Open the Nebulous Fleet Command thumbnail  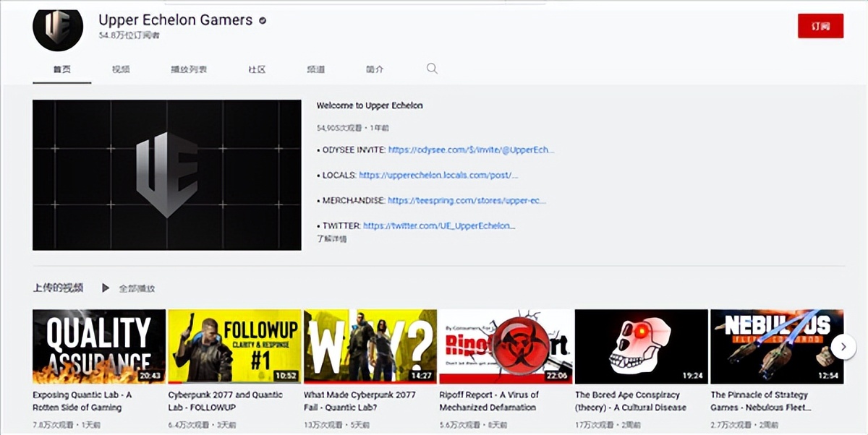[x=777, y=346]
